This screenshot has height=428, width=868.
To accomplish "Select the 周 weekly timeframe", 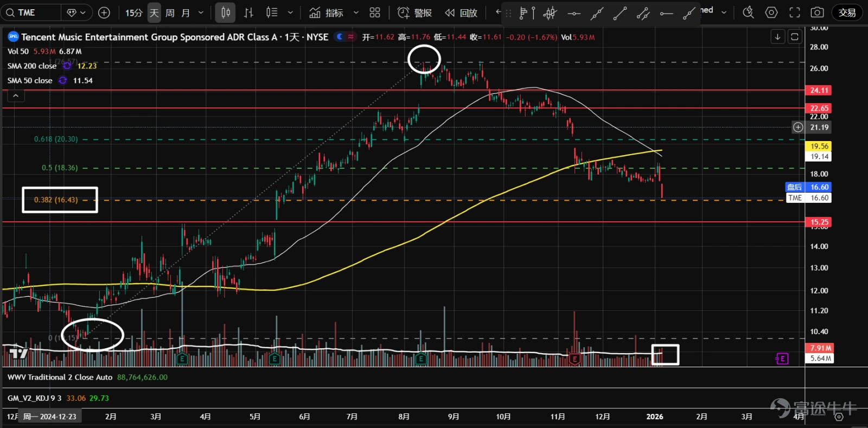I will (170, 12).
